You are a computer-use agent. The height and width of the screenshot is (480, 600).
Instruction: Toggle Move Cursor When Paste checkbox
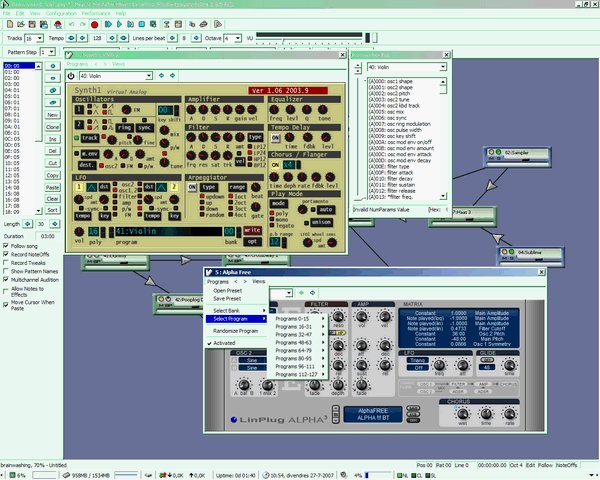(x=6, y=305)
